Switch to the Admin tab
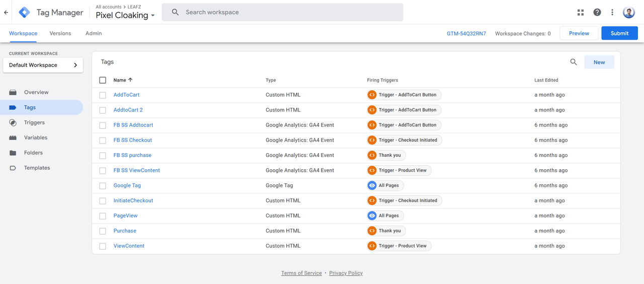The height and width of the screenshot is (284, 644). (x=94, y=33)
